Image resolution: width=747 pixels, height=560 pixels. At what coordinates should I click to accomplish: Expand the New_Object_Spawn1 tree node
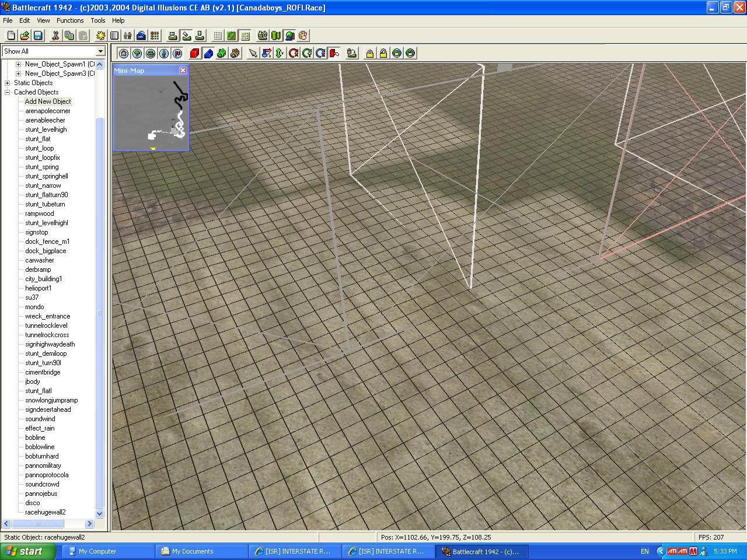(x=18, y=64)
